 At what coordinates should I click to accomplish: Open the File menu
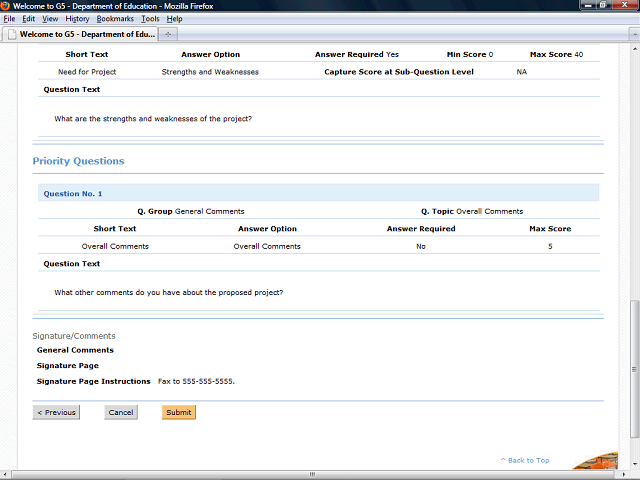(x=9, y=19)
